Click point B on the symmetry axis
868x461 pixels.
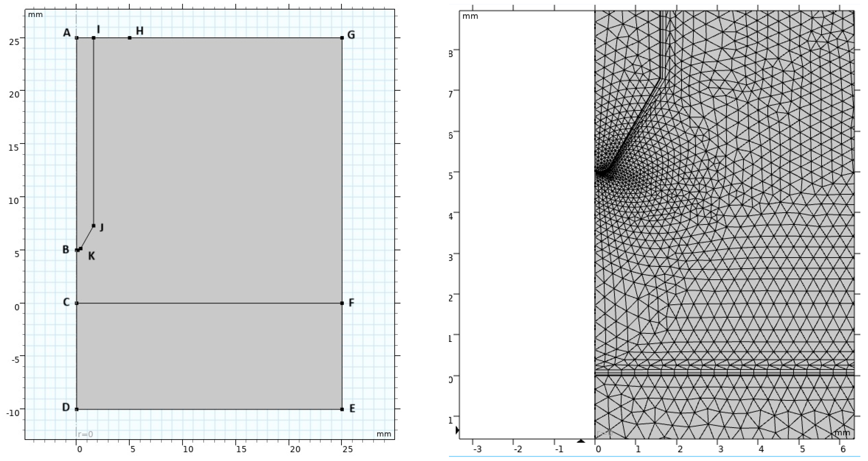(x=77, y=250)
